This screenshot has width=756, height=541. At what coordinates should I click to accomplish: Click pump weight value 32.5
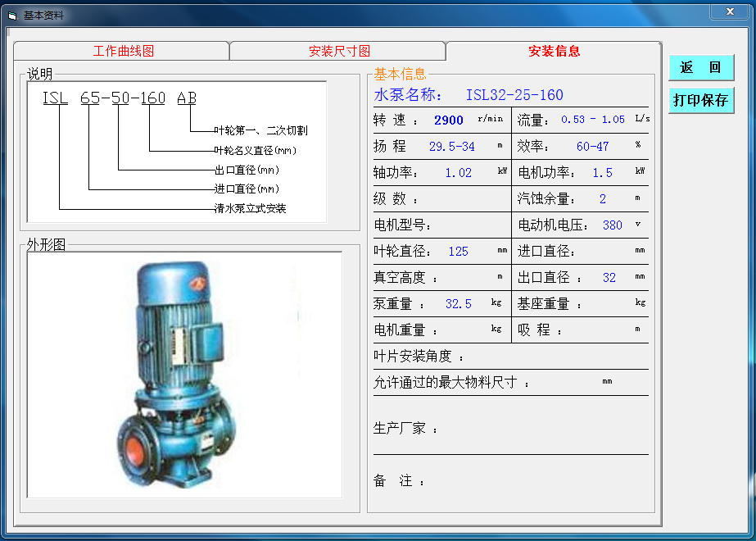tap(458, 304)
